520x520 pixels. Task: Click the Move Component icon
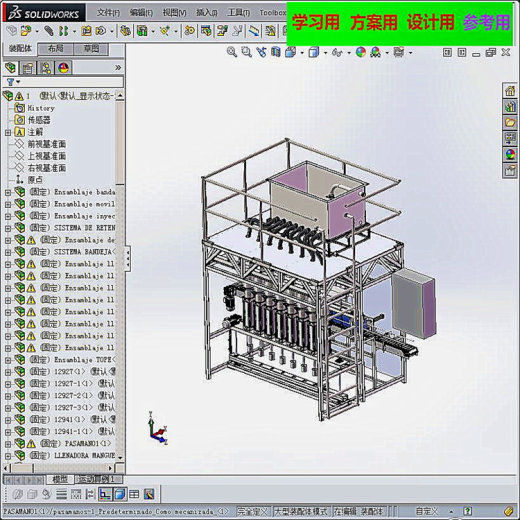click(x=100, y=31)
